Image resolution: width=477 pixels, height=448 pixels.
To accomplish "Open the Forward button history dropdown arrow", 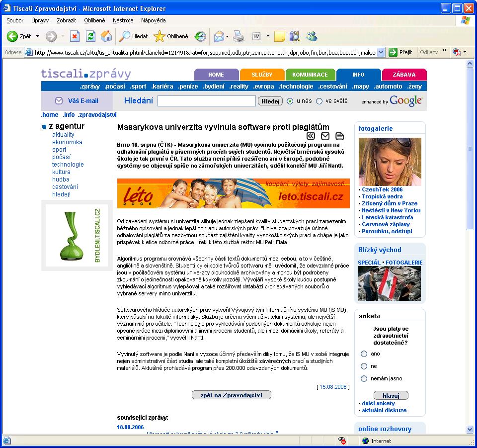I will click(x=63, y=36).
